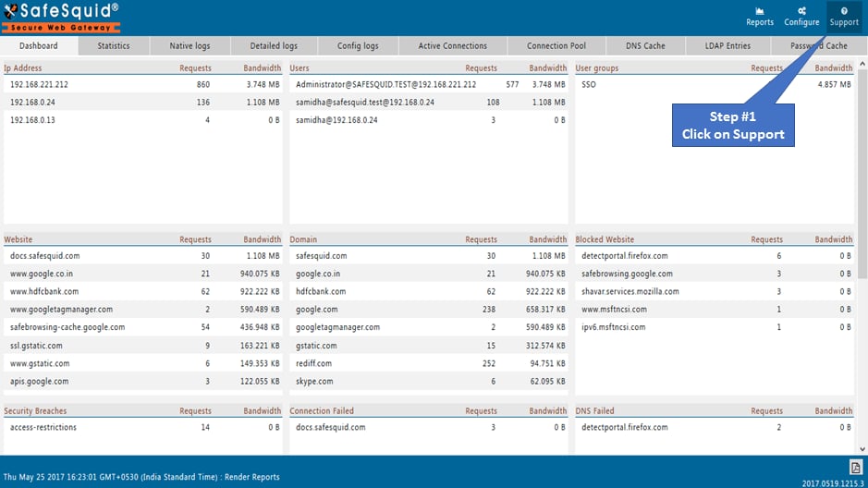Click the scrollbar up arrow
Screen dimensions: 868x488
[x=862, y=65]
